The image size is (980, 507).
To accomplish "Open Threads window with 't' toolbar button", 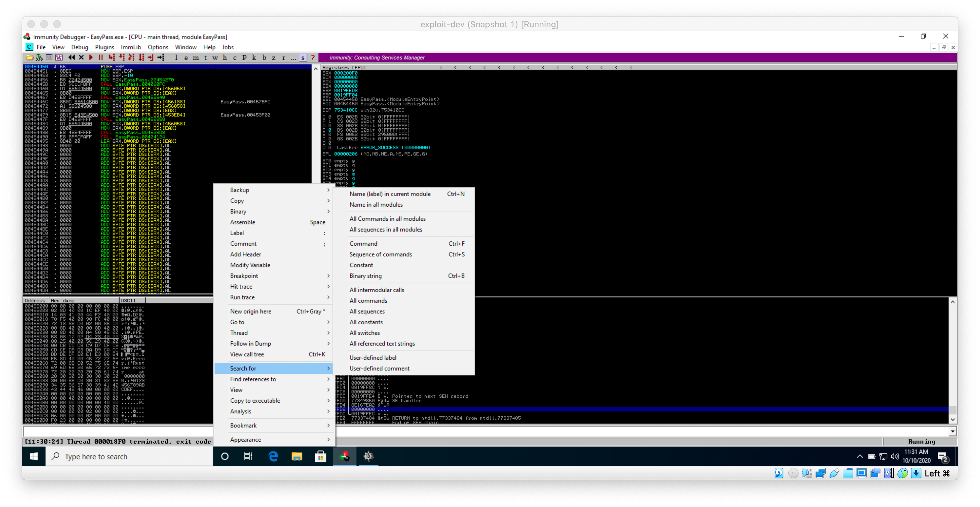I will (x=205, y=58).
